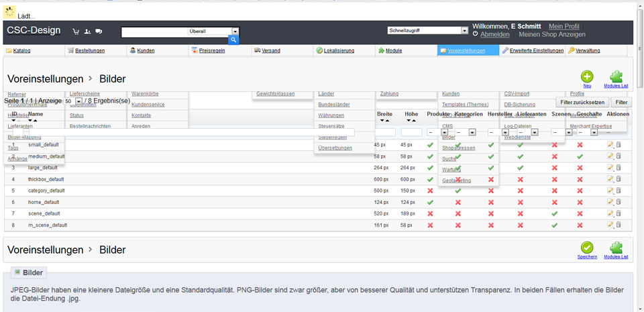The image size is (644, 312).
Task: Delete the home_default image type
Action: point(619,202)
